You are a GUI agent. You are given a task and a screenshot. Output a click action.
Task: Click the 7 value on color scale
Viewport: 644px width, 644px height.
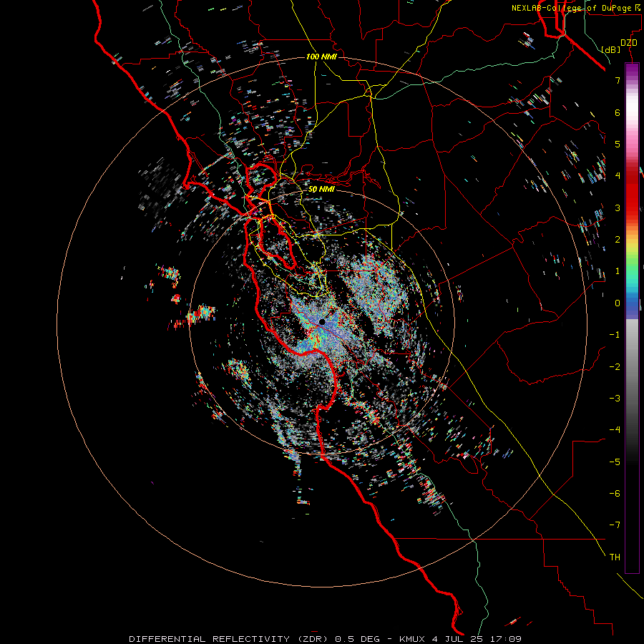[x=618, y=80]
